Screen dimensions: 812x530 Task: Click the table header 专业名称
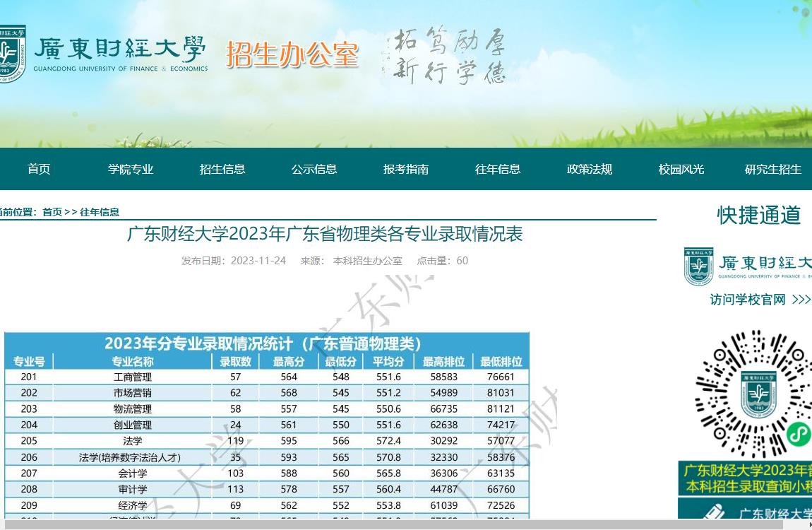coord(133,362)
